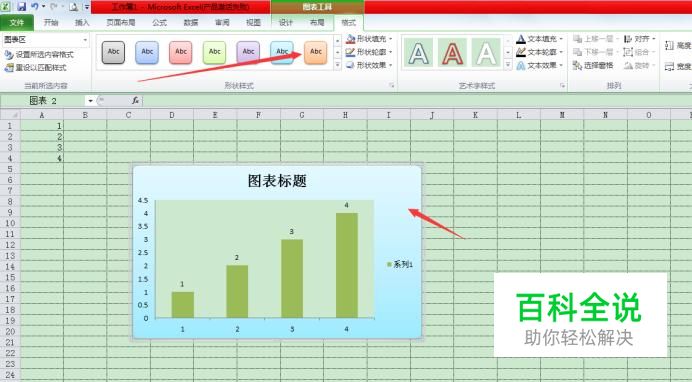Click 重设以匹配样式 (Reset to Match Style)

(36, 67)
